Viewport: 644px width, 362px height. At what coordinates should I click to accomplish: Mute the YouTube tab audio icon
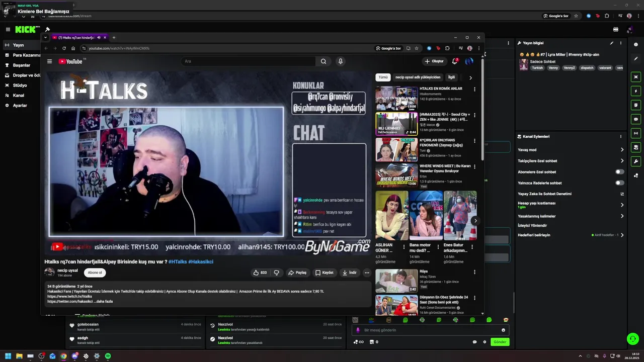coord(99,38)
